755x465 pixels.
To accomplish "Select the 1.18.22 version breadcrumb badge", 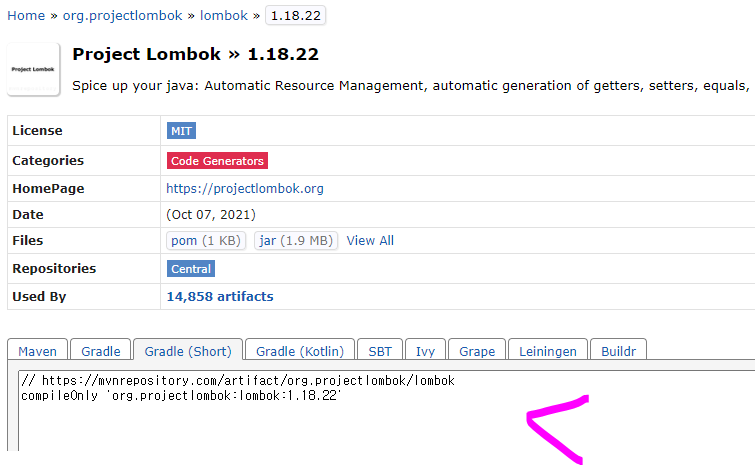I will click(x=296, y=15).
